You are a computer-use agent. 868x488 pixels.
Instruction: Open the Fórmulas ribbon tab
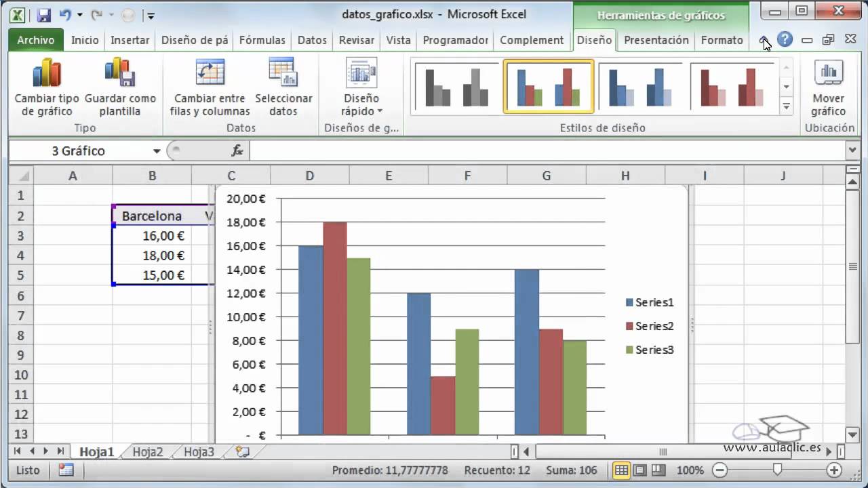click(x=262, y=40)
